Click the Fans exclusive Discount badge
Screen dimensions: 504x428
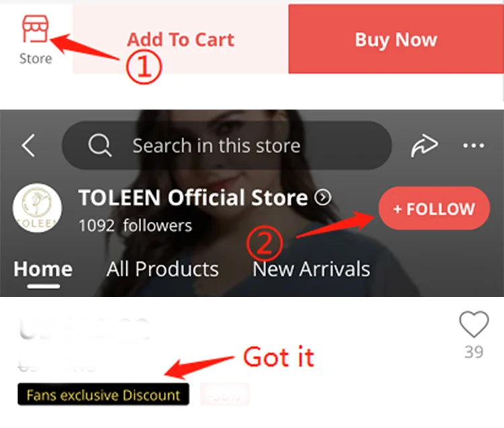[103, 394]
